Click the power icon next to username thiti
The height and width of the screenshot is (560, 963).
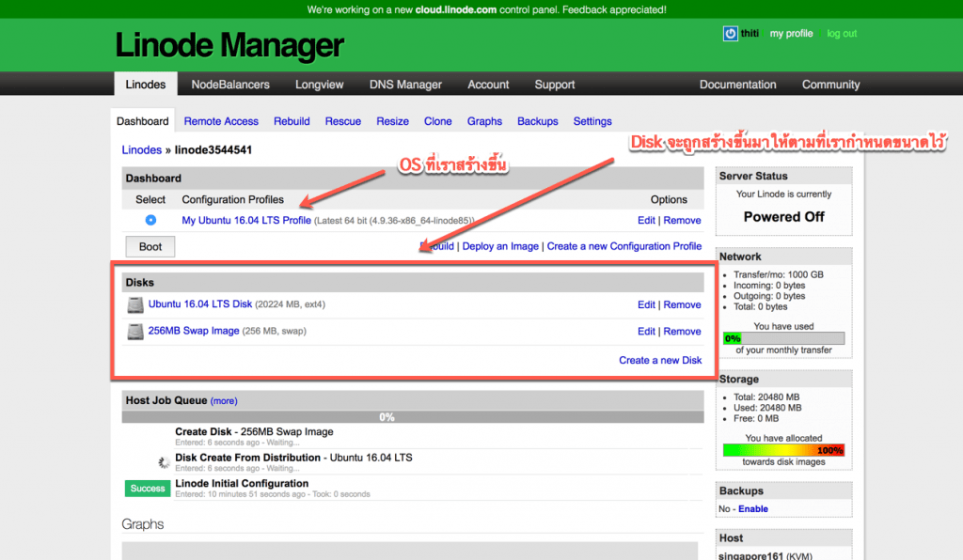tap(730, 34)
